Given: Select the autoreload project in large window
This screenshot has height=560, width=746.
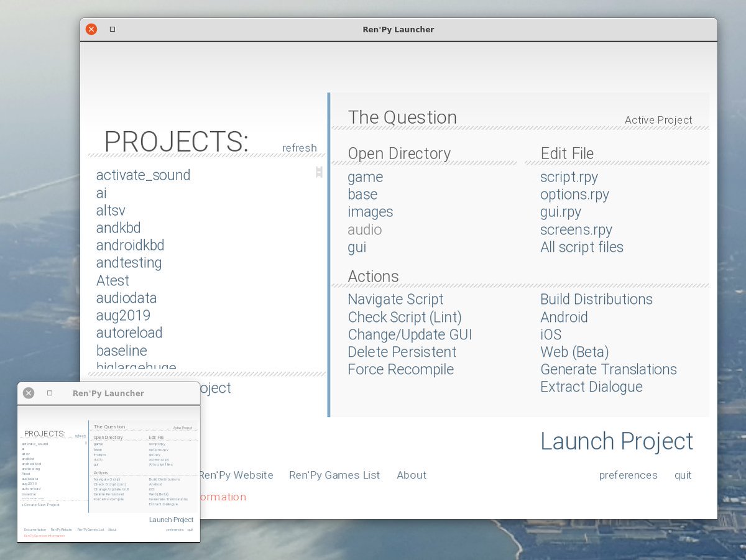Looking at the screenshot, I should click(x=129, y=333).
